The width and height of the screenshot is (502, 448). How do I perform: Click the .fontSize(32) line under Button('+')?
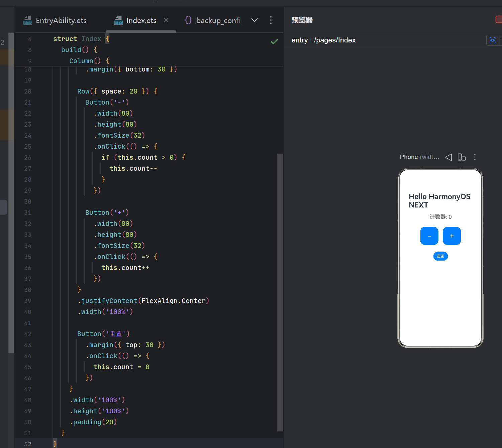click(x=119, y=246)
